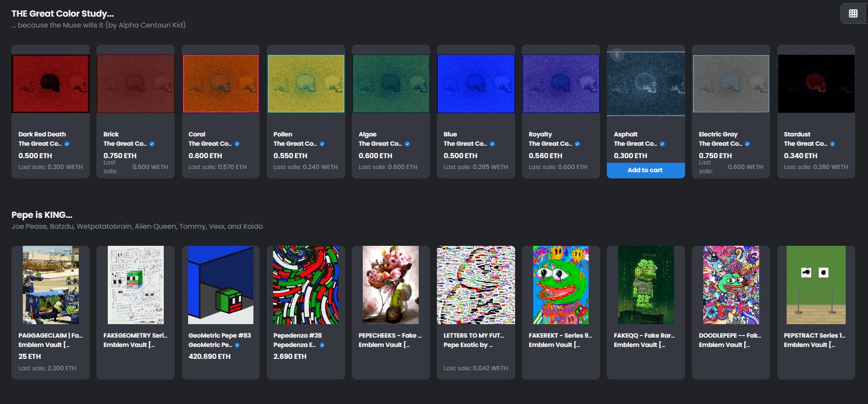The width and height of the screenshot is (868, 404).
Task: Click the 2.690 ETH price
Action: (x=290, y=357)
